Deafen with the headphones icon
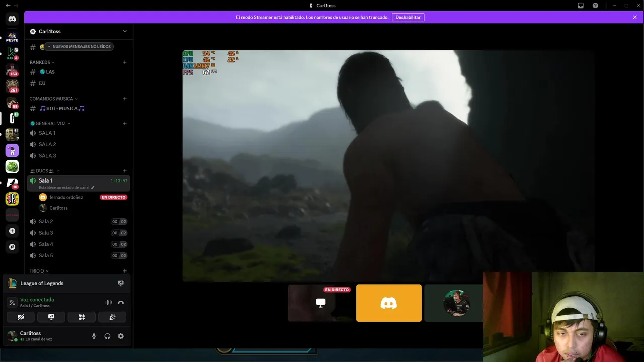 [x=107, y=336]
